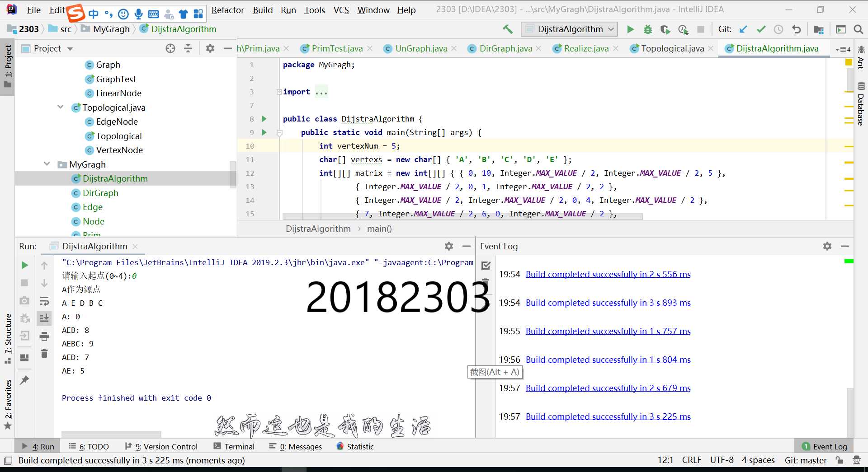Click locate/scroll from source target icon
The height and width of the screenshot is (472, 868).
pyautogui.click(x=170, y=48)
